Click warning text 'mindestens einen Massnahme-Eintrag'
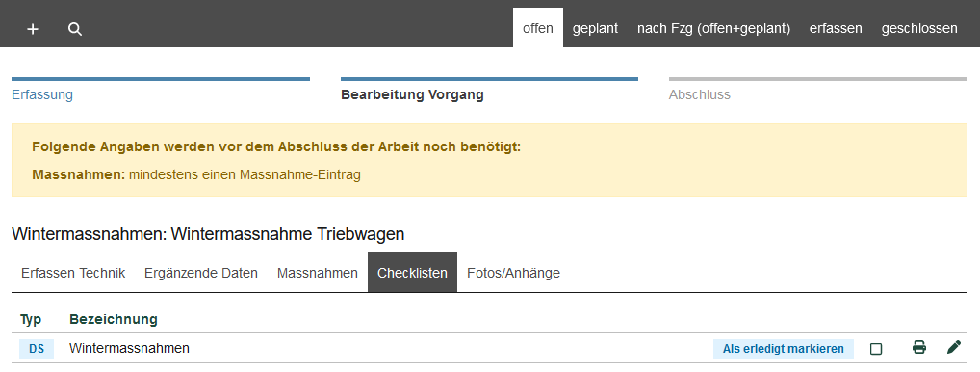980x372 pixels. tap(245, 175)
